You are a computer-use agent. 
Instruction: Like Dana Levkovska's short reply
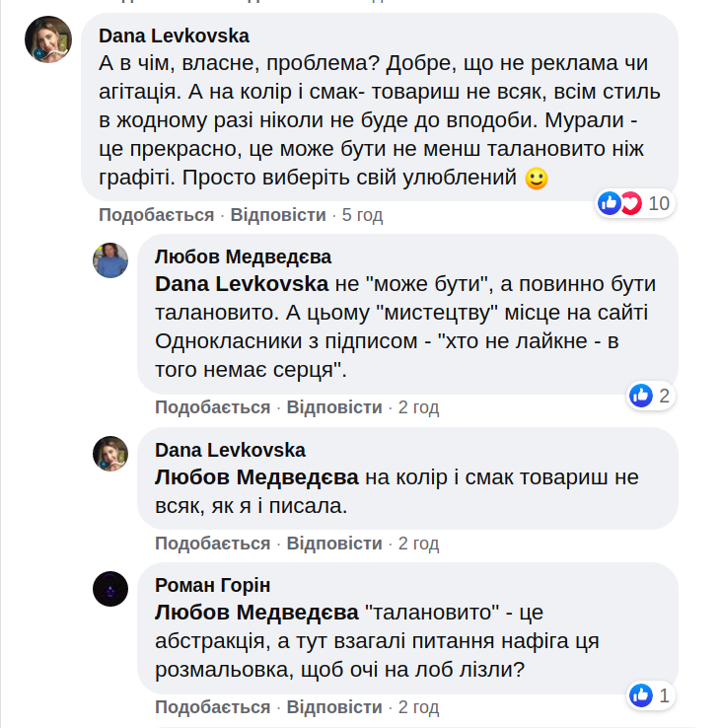coord(212,544)
